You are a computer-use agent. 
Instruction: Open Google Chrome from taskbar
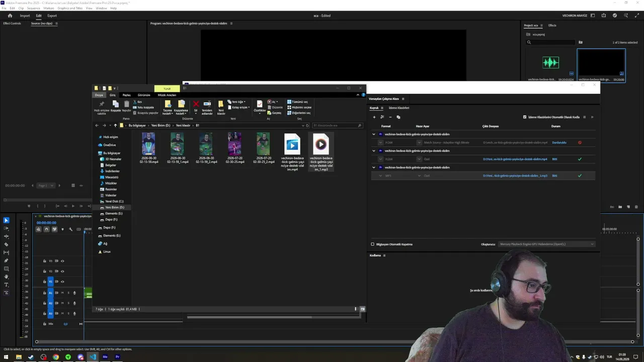point(56,357)
